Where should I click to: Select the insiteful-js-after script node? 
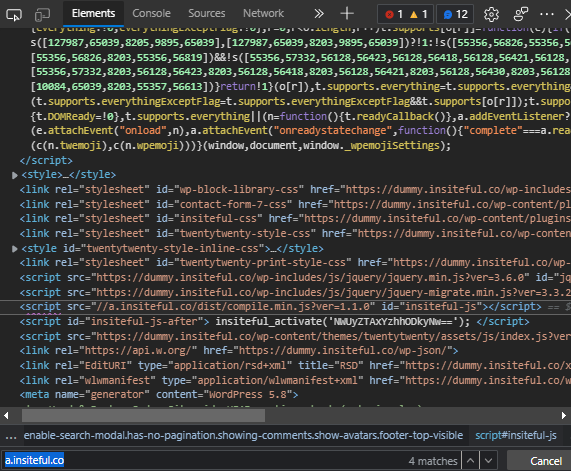pyautogui.click(x=274, y=322)
